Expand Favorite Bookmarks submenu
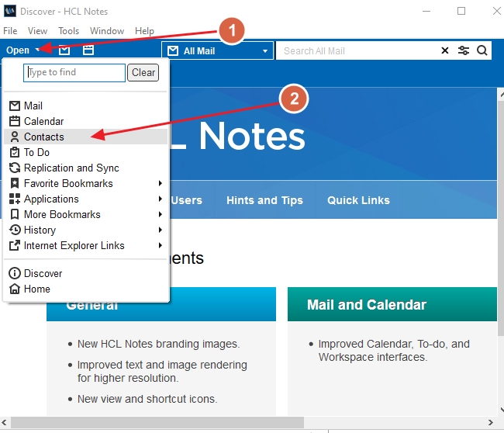The height and width of the screenshot is (433, 504). click(85, 183)
